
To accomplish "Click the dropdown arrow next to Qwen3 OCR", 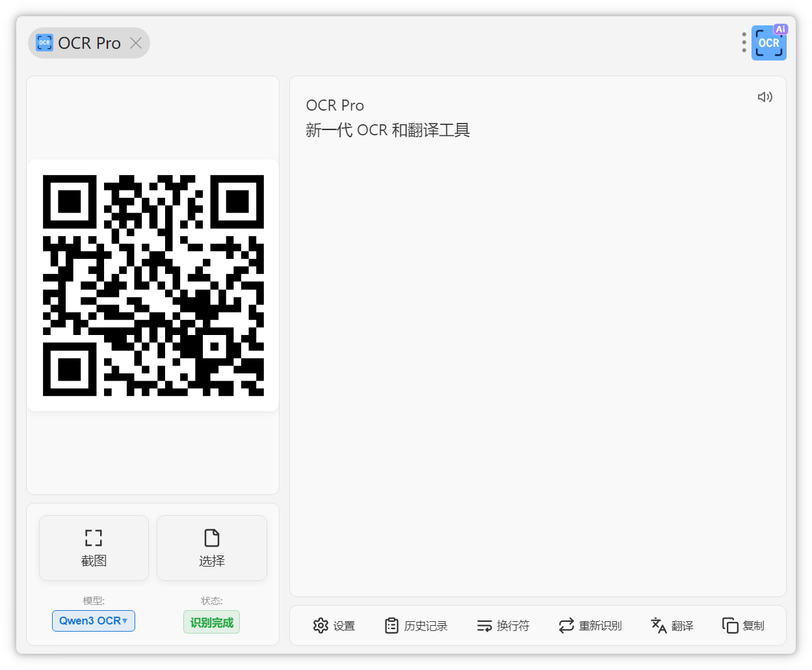I will [x=125, y=621].
